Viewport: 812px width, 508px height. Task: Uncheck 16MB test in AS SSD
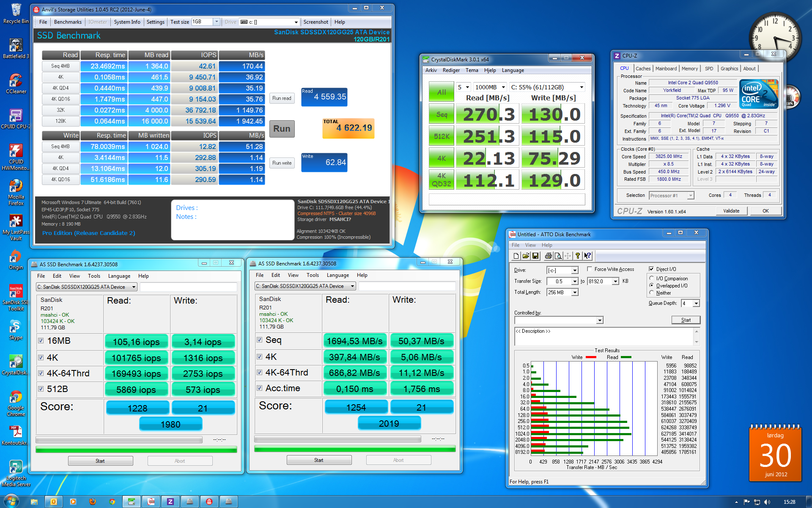pyautogui.click(x=41, y=341)
